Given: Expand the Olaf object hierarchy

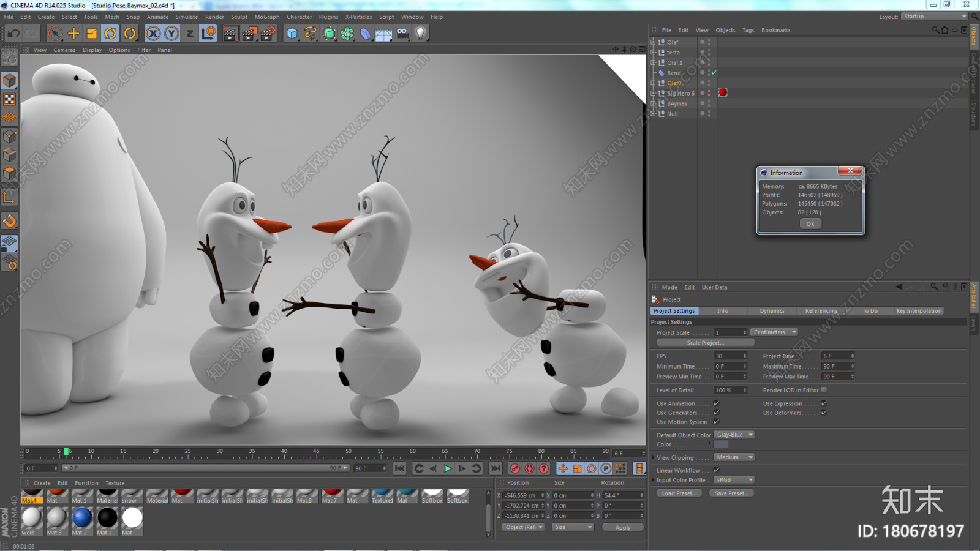Looking at the screenshot, I should tap(653, 42).
